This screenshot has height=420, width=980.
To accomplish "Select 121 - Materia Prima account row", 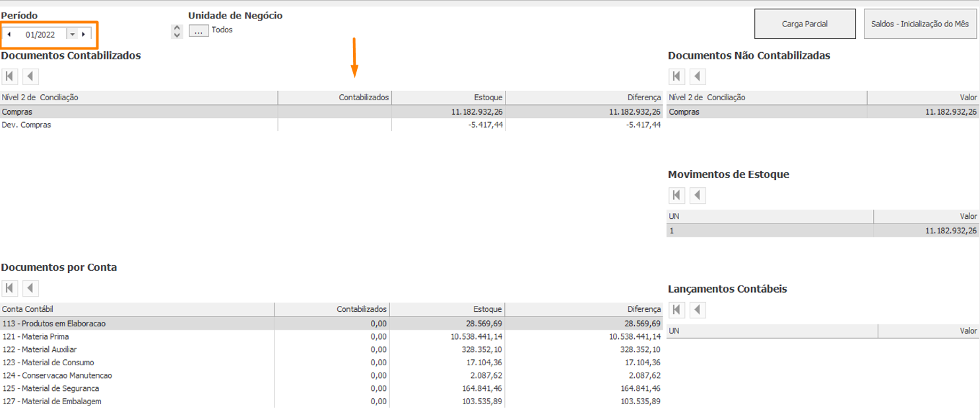I will tap(331, 336).
